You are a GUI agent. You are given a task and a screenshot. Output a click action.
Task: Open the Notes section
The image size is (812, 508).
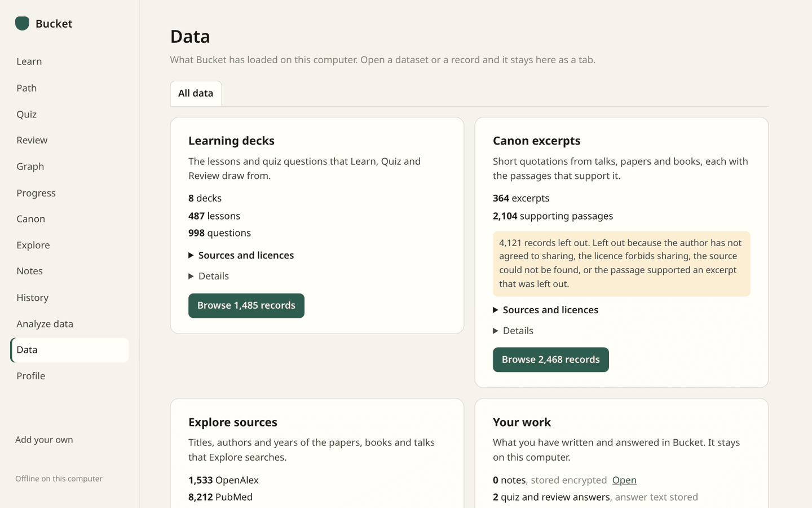click(x=69, y=271)
